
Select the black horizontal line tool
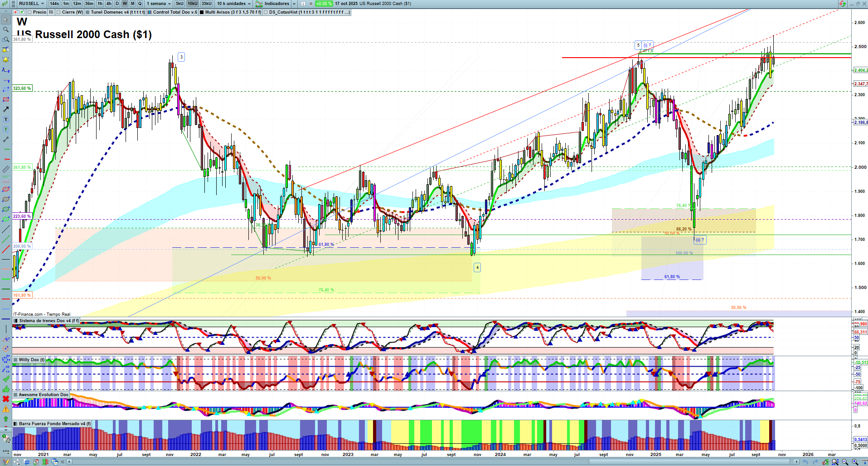coord(6,259)
